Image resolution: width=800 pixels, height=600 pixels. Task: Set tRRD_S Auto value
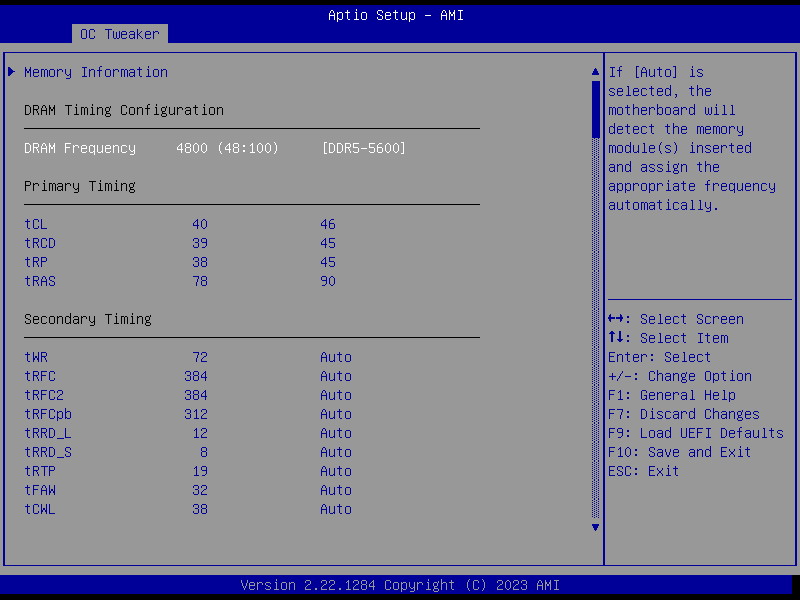[x=336, y=452]
